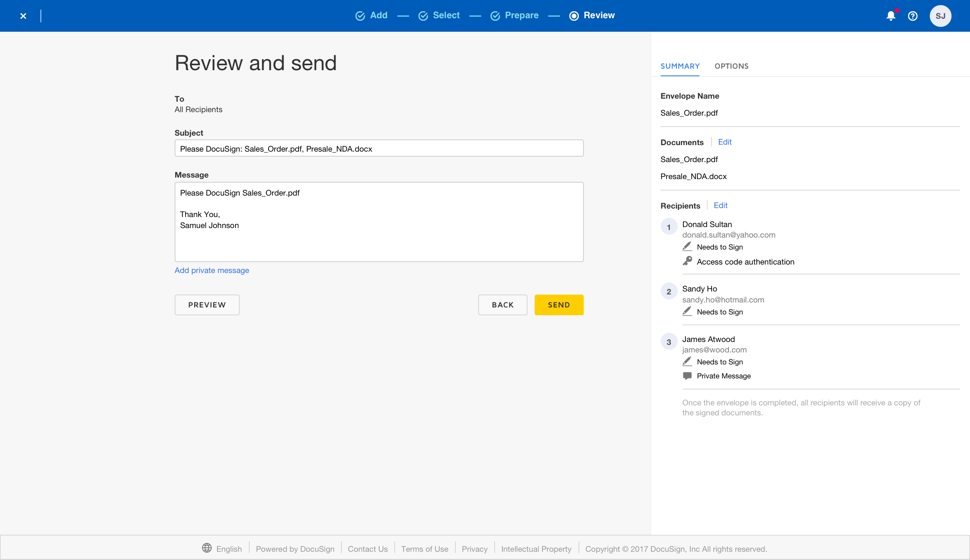This screenshot has height=560, width=970.
Task: Click the Prepare step checkmark icon
Action: point(495,16)
